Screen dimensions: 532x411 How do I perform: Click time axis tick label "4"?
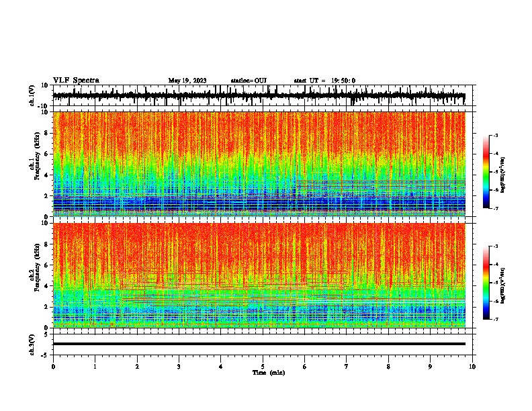click(221, 367)
